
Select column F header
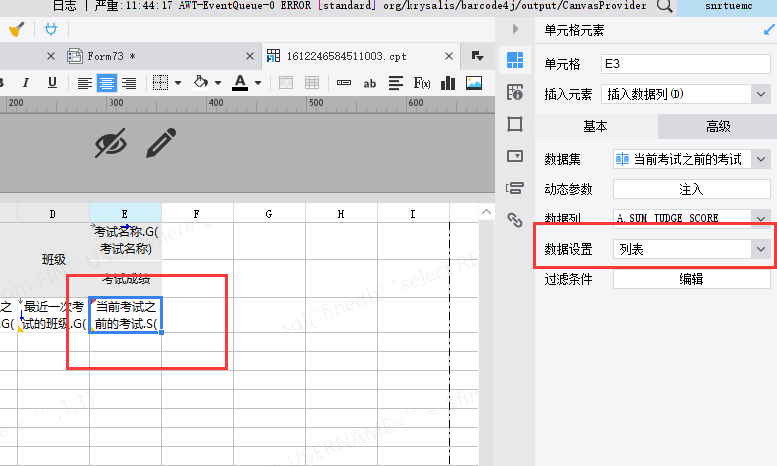pyautogui.click(x=197, y=214)
